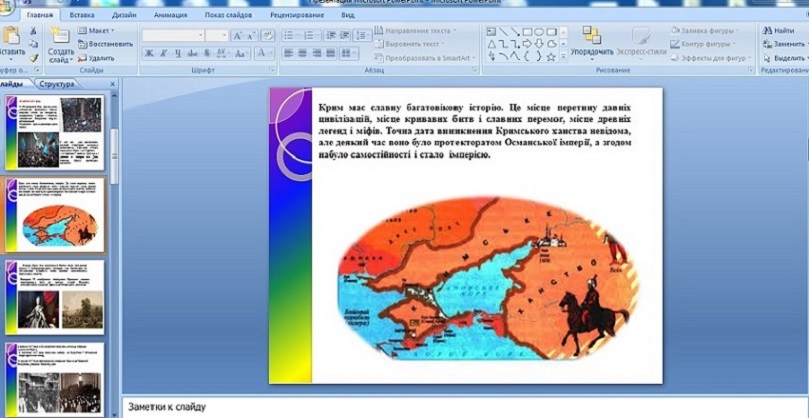
Task: Click the Контур фигуры shape outline button
Action: point(704,44)
